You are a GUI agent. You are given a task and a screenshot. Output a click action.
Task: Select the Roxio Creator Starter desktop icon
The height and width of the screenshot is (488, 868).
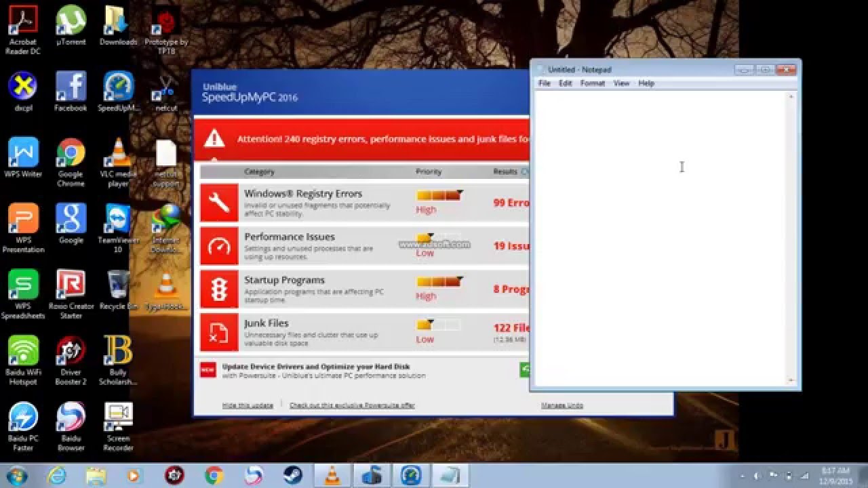point(71,295)
